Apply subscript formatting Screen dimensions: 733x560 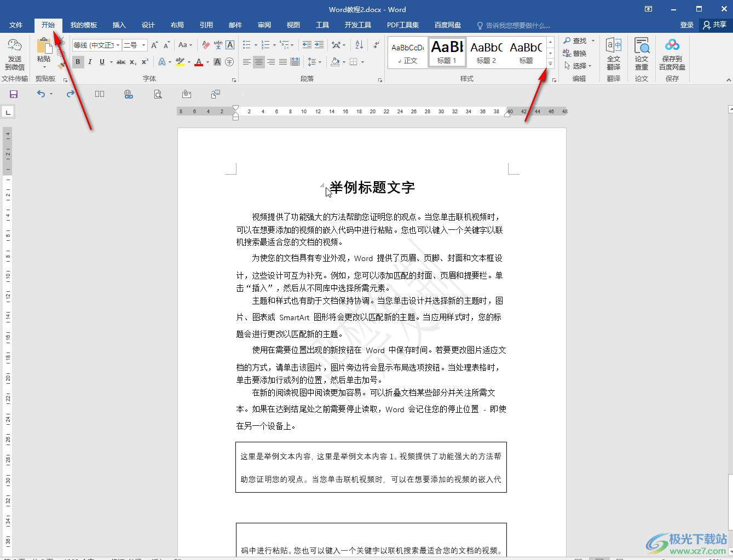coord(133,62)
